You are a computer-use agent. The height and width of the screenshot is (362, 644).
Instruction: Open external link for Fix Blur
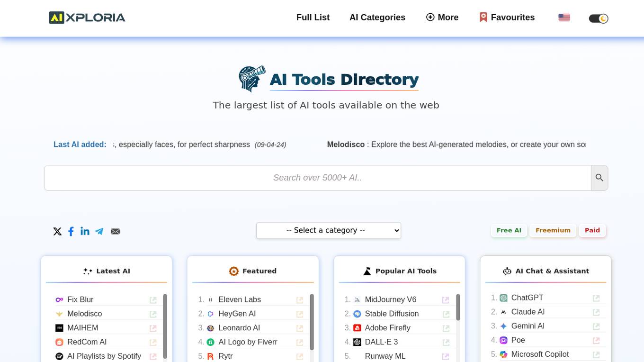pos(153,300)
